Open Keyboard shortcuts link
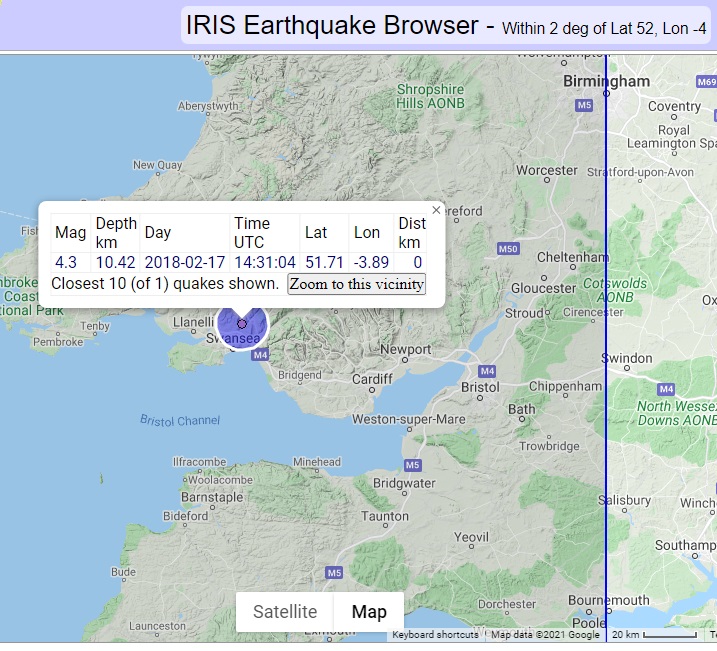Viewport: 717px width, 651px height. 435,635
